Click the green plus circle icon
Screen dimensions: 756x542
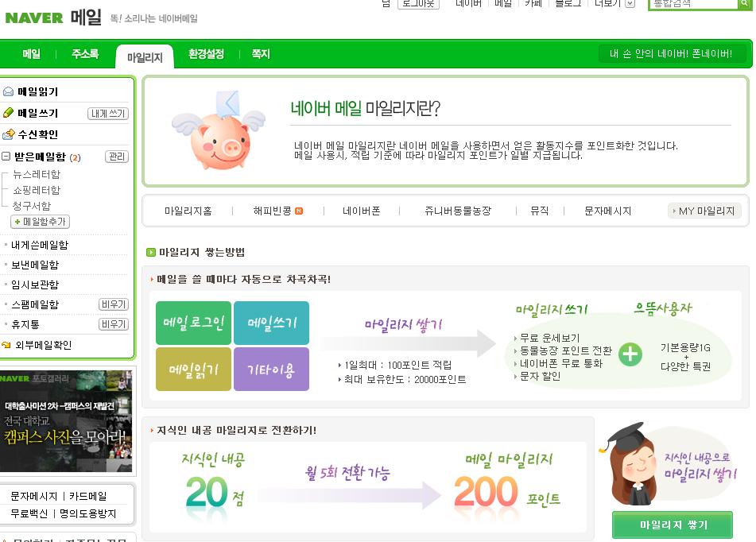[x=630, y=354]
